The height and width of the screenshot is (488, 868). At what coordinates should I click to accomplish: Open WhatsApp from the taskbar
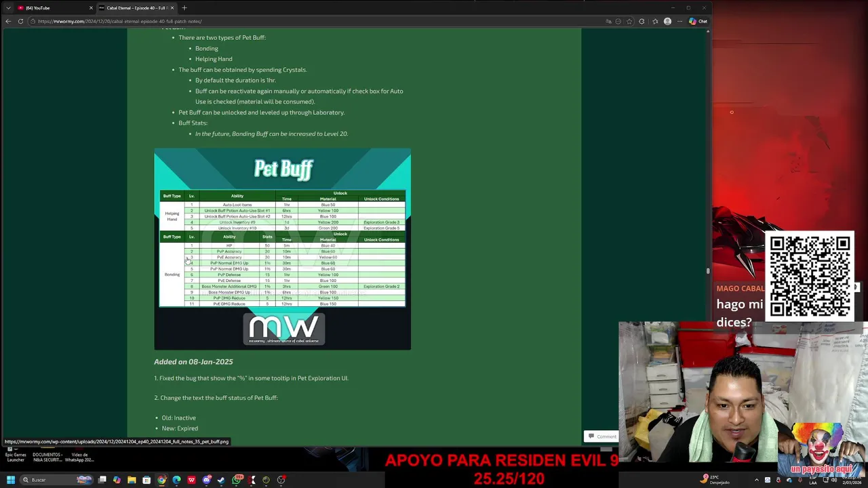237,480
